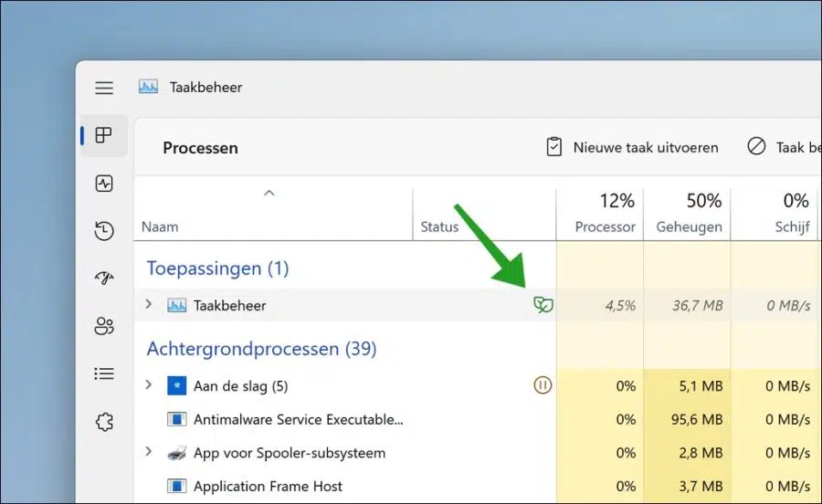Screen dimensions: 822x504
Task: Click the 95,6 MB memory value
Action: tap(697, 420)
